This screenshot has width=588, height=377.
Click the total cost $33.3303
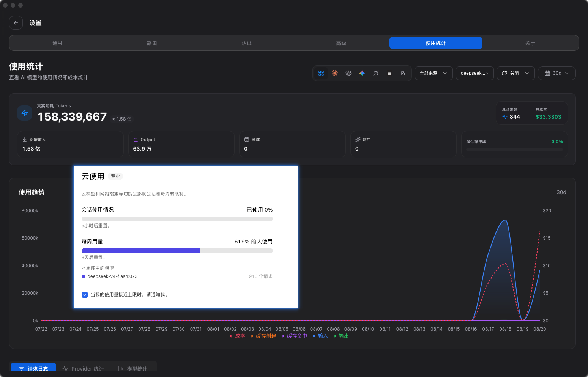pos(549,117)
